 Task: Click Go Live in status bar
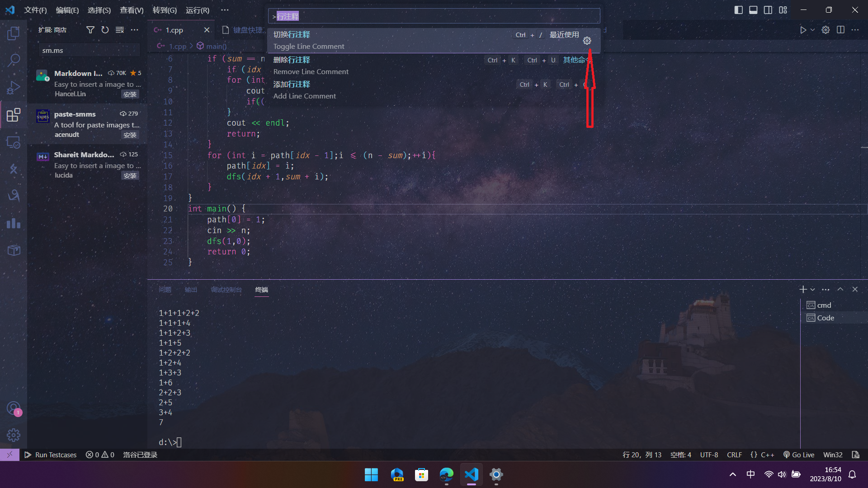799,455
